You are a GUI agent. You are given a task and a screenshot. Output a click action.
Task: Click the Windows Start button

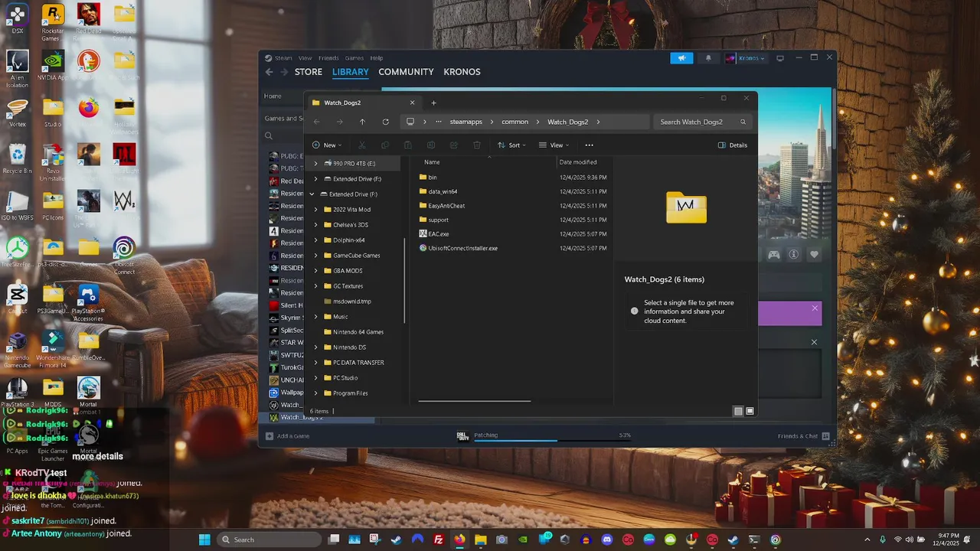[x=204, y=540]
